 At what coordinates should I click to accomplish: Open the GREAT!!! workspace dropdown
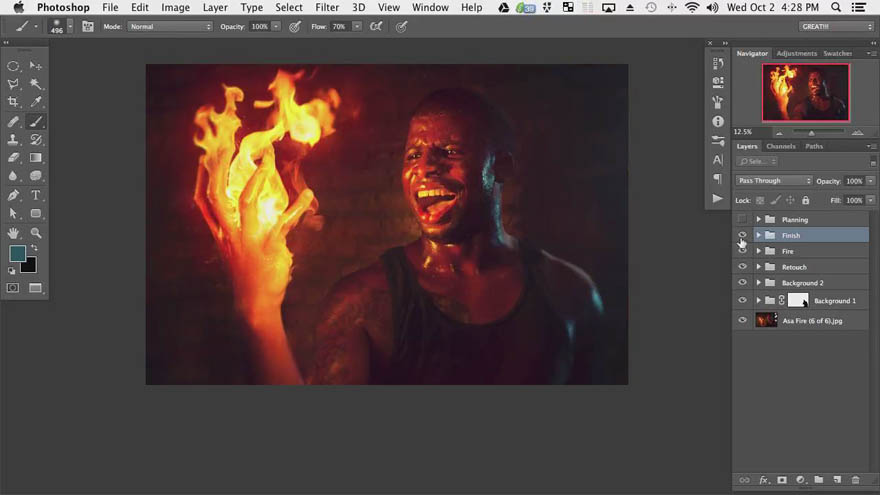tap(837, 26)
